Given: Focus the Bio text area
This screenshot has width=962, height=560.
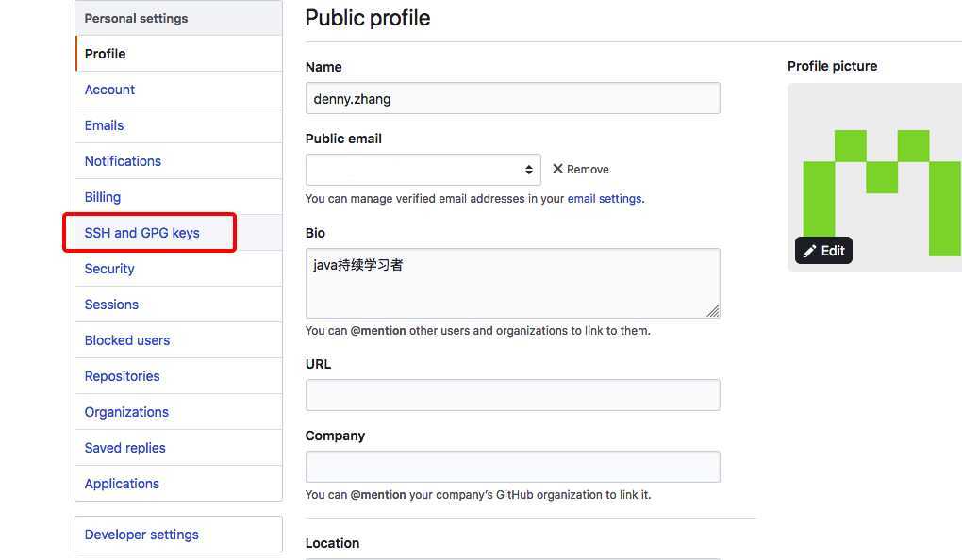Looking at the screenshot, I should point(513,284).
